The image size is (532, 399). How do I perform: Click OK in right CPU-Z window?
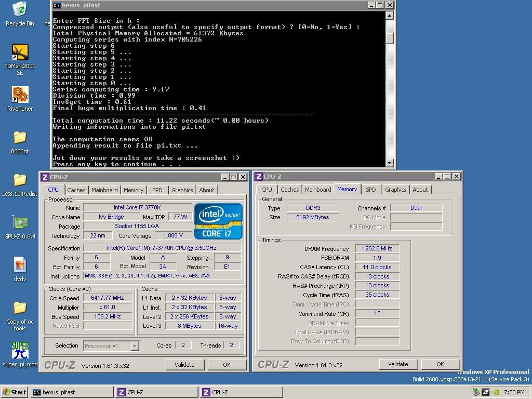point(440,364)
